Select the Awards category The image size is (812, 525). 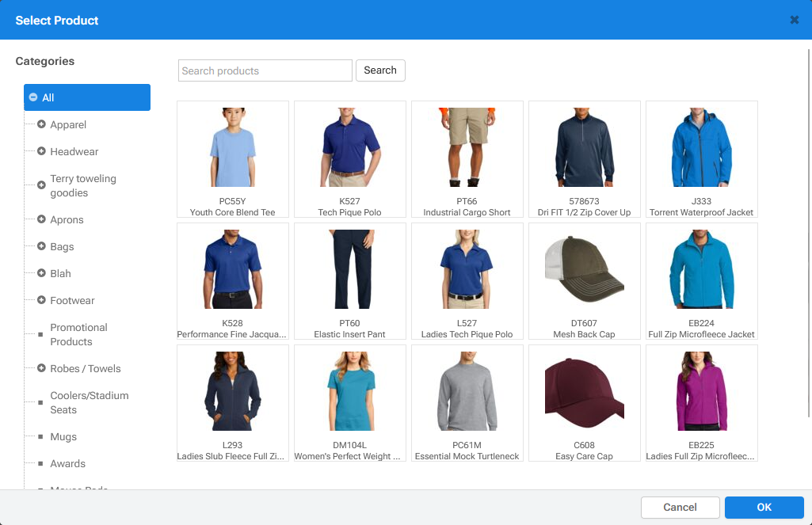(x=68, y=463)
